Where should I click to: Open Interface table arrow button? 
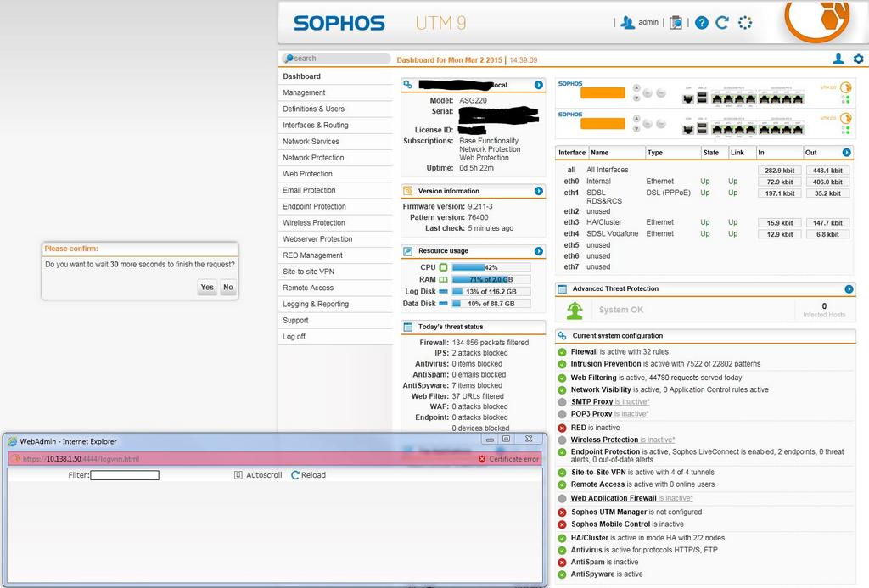click(x=846, y=153)
